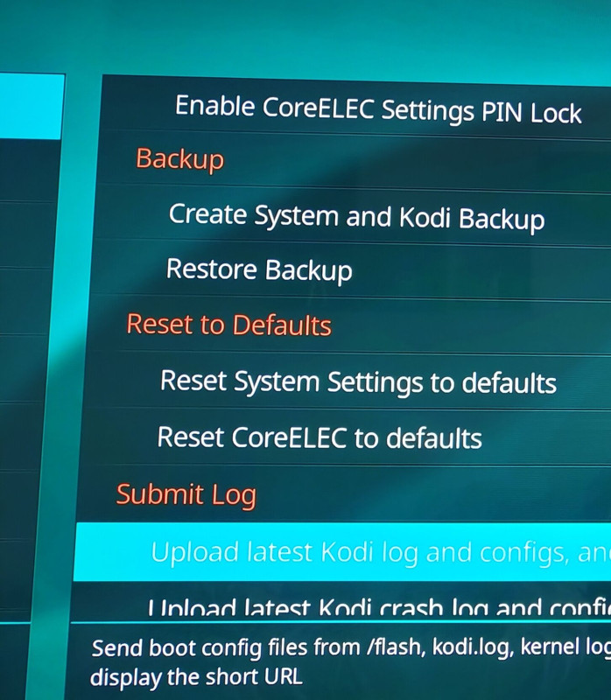Viewport: 611px width, 700px height.
Task: Click the 'display the short URL' help text
Action: tap(197, 677)
